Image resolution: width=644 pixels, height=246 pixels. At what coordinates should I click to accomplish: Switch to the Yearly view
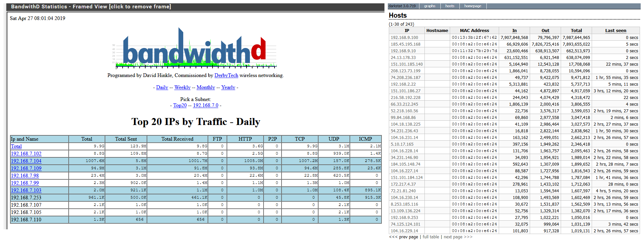coord(228,87)
